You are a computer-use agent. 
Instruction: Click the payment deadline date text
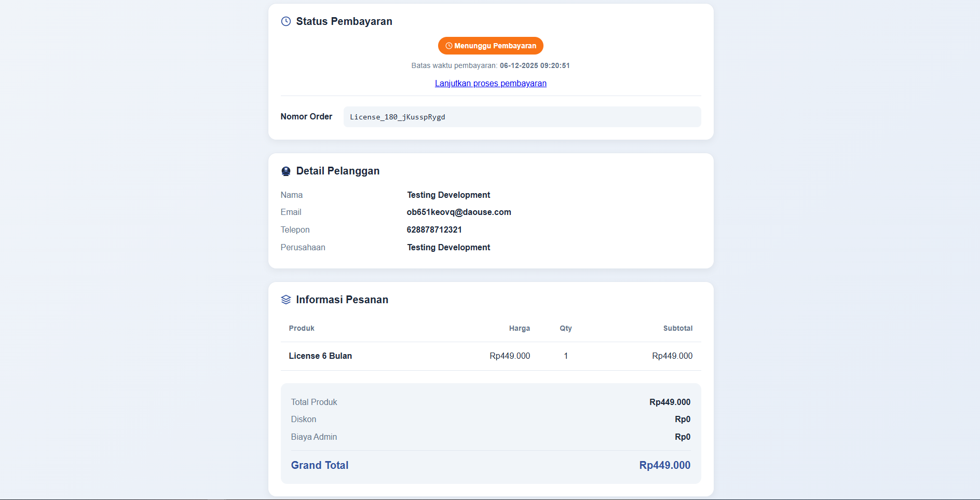click(535, 65)
